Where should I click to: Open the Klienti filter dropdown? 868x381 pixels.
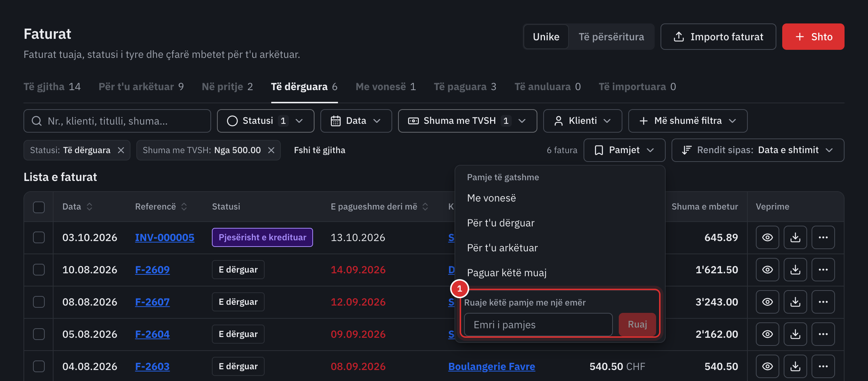point(582,121)
